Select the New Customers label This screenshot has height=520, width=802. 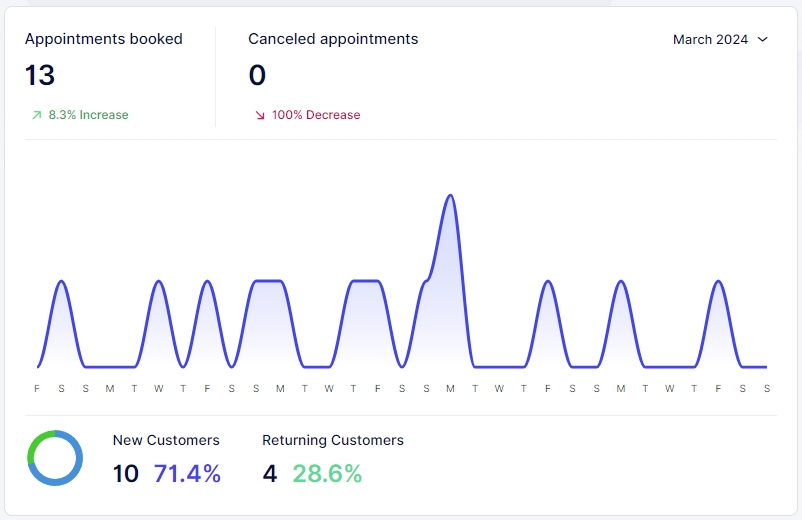[166, 440]
